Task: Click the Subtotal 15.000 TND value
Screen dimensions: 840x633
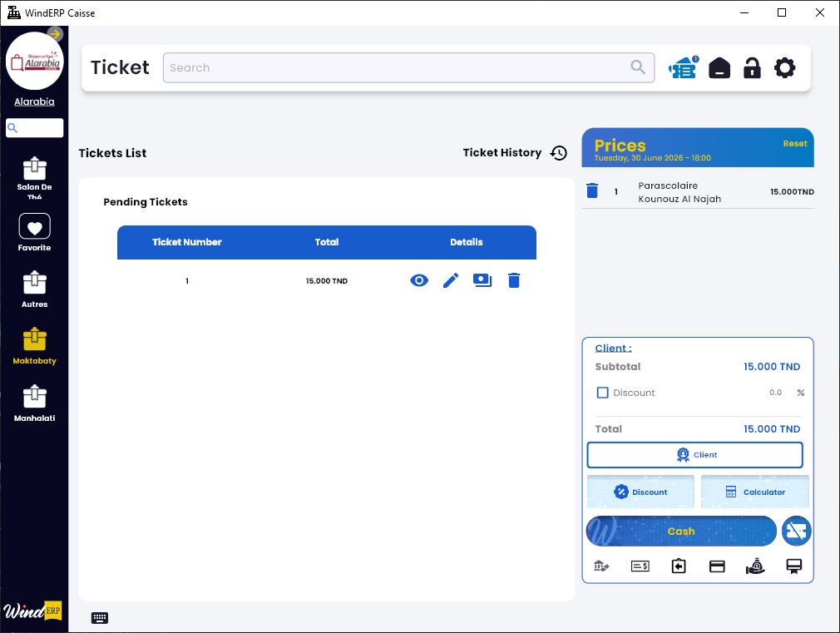Action: point(772,367)
